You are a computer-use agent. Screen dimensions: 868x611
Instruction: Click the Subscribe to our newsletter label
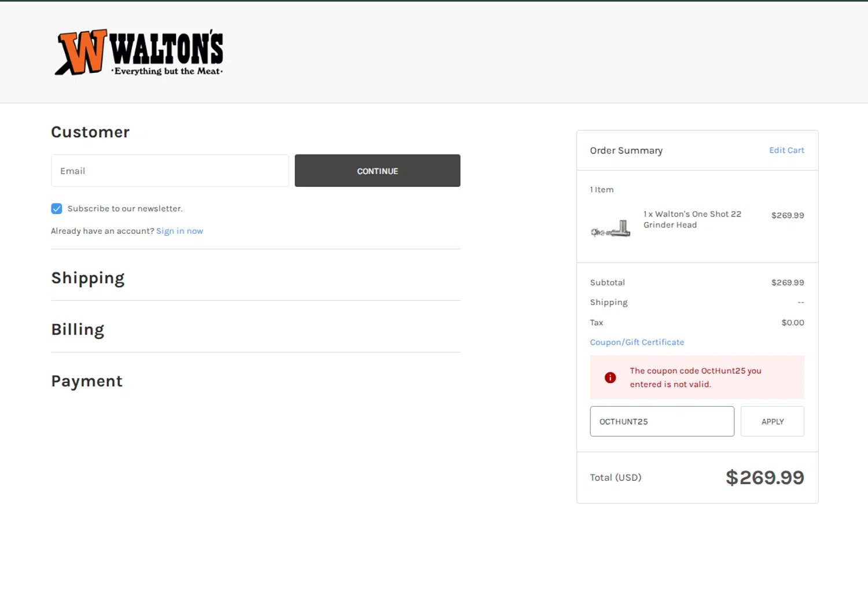(125, 209)
